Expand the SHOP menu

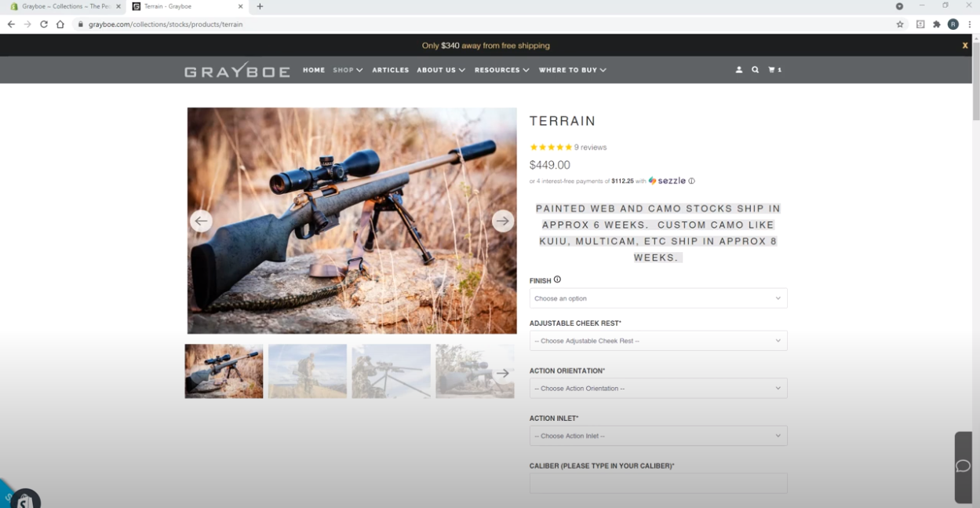pyautogui.click(x=348, y=70)
